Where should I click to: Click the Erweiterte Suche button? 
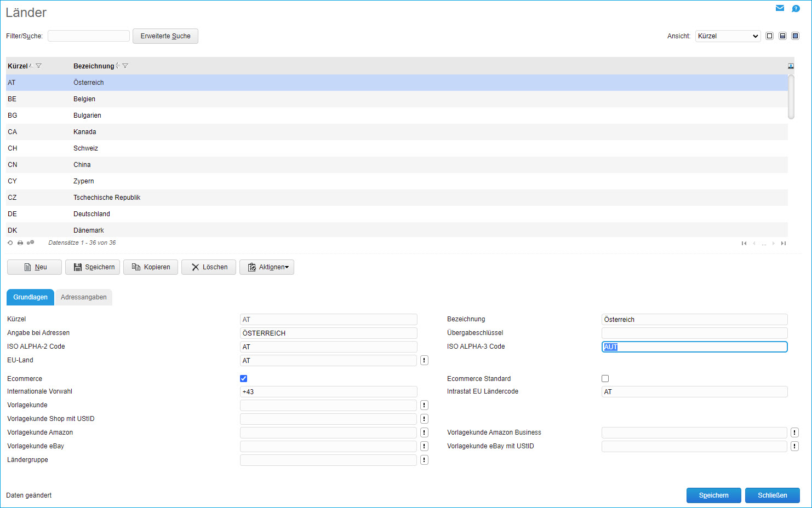(x=165, y=36)
